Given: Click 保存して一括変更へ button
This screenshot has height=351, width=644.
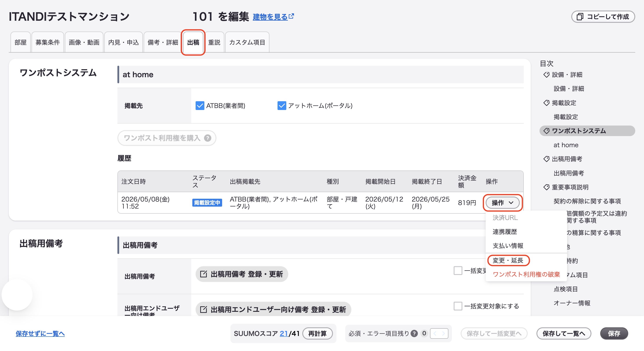Looking at the screenshot, I should 494,333.
